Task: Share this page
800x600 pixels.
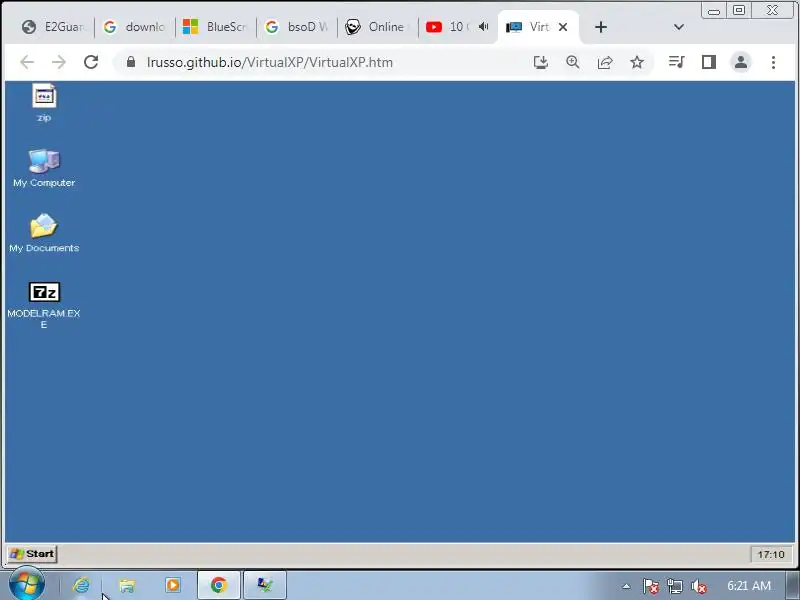Action: [605, 62]
